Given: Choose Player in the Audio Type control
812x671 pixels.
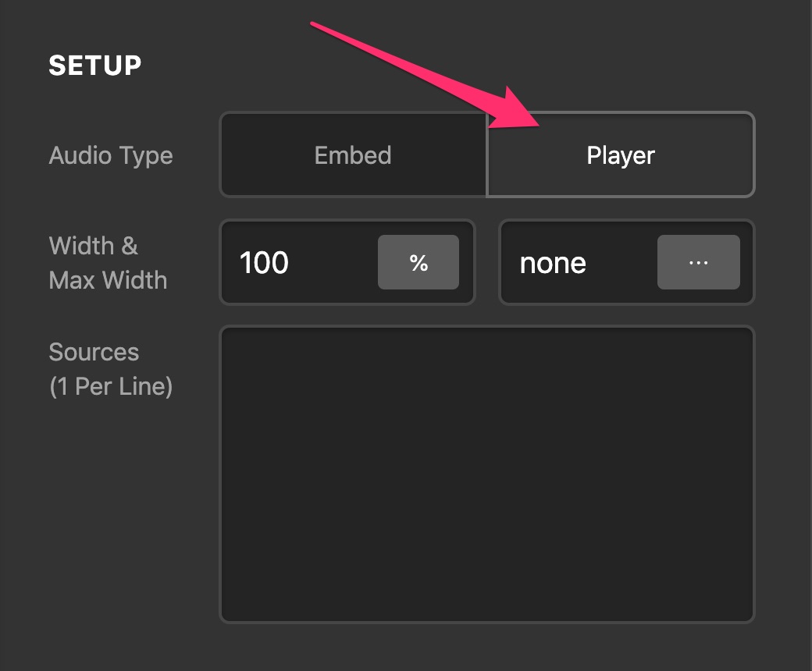Looking at the screenshot, I should click(x=621, y=154).
